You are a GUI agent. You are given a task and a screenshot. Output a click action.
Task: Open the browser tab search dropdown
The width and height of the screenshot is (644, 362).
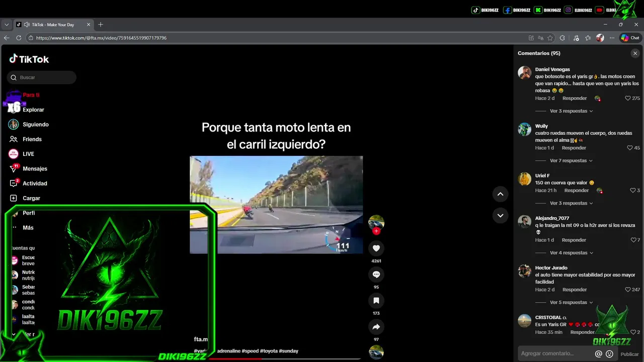pos(7,25)
